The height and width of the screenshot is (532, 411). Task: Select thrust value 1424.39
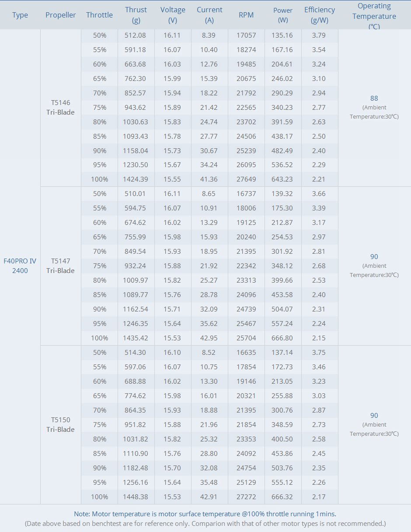(x=136, y=179)
